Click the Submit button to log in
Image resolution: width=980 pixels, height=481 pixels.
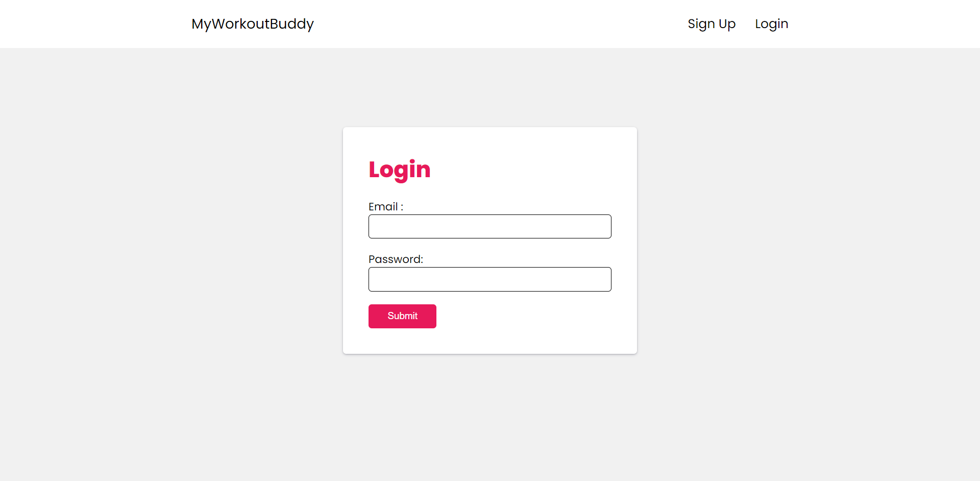402,316
